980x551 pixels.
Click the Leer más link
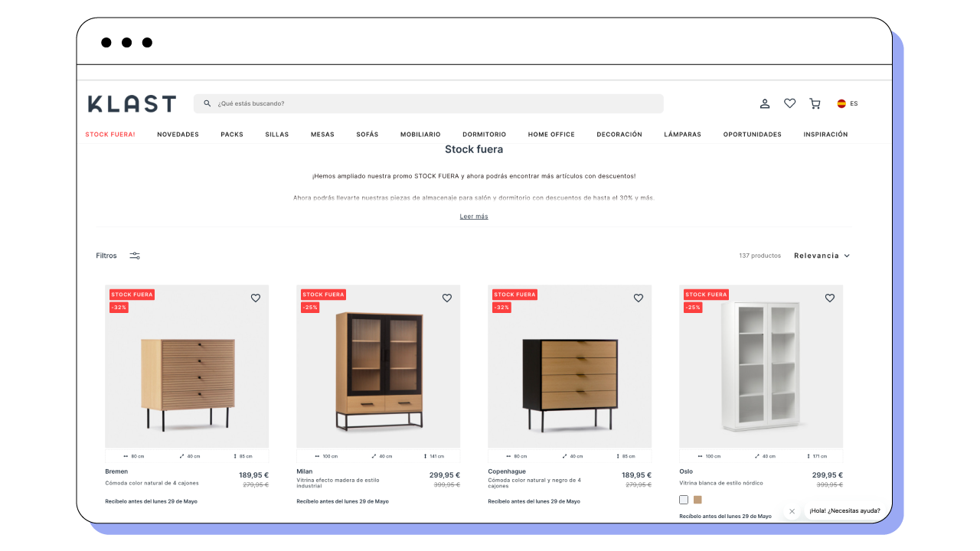tap(474, 216)
